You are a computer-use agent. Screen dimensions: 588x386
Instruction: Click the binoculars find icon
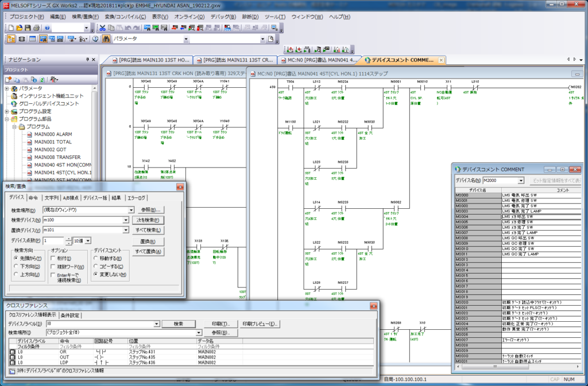coord(106,39)
